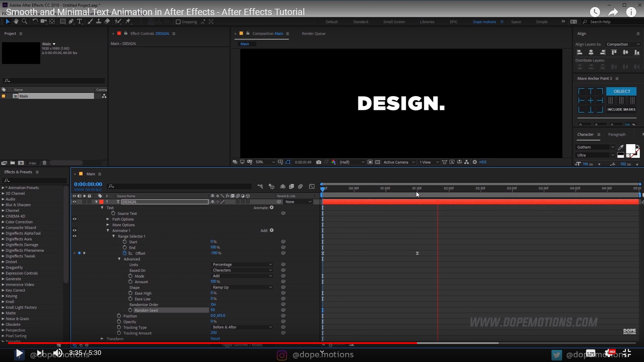Select the Clone Stamp tool
The image size is (644, 362).
tap(99, 21)
